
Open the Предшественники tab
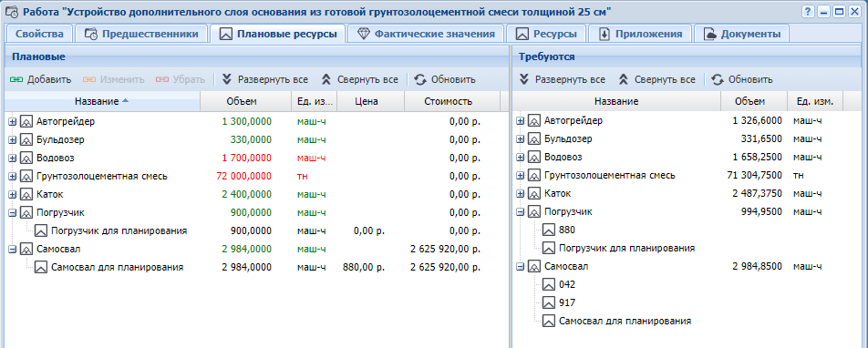(x=141, y=34)
